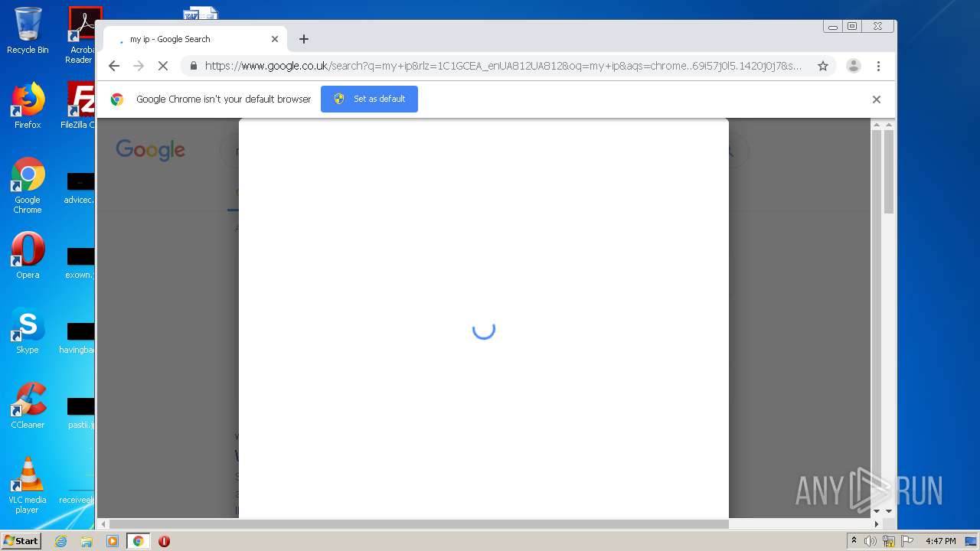Viewport: 980px width, 551px height.
Task: Select the "exown" desktop file
Action: tap(80, 263)
